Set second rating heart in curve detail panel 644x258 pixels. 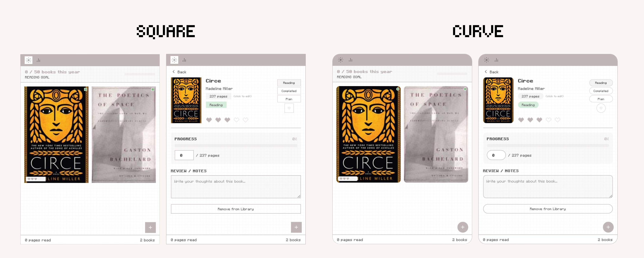coord(530,120)
